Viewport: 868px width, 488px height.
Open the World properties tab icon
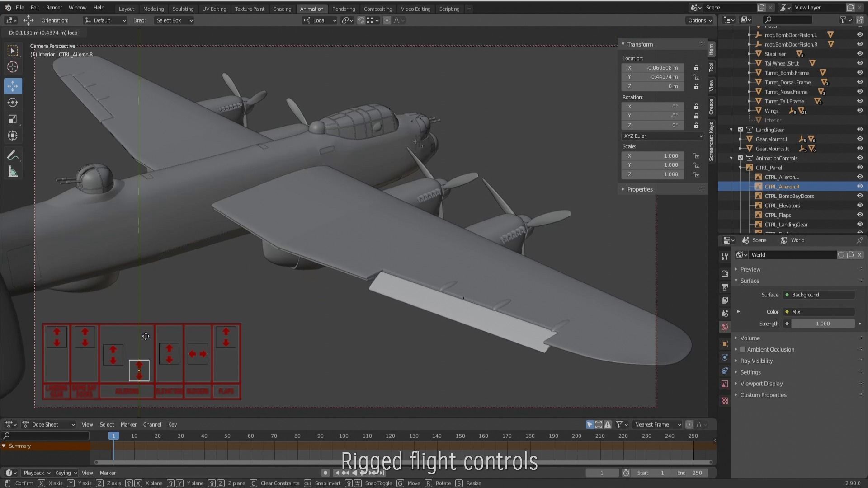pyautogui.click(x=725, y=327)
